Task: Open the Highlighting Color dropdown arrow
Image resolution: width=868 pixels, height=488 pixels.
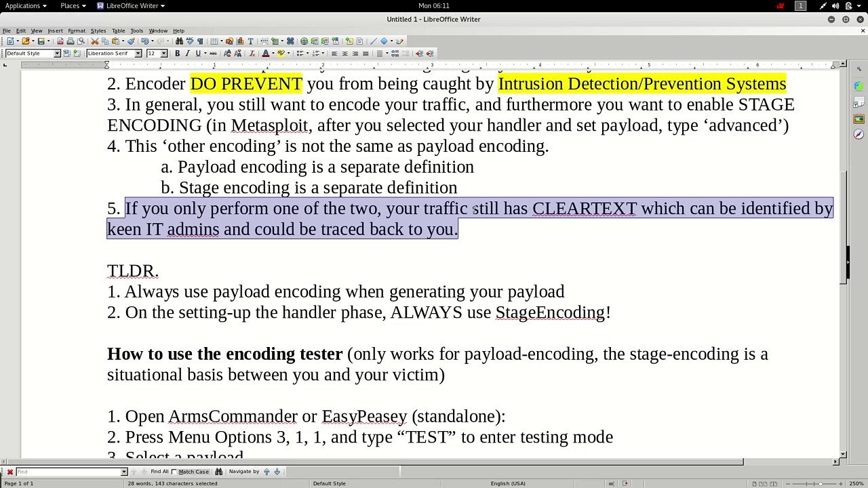Action: click(288, 54)
